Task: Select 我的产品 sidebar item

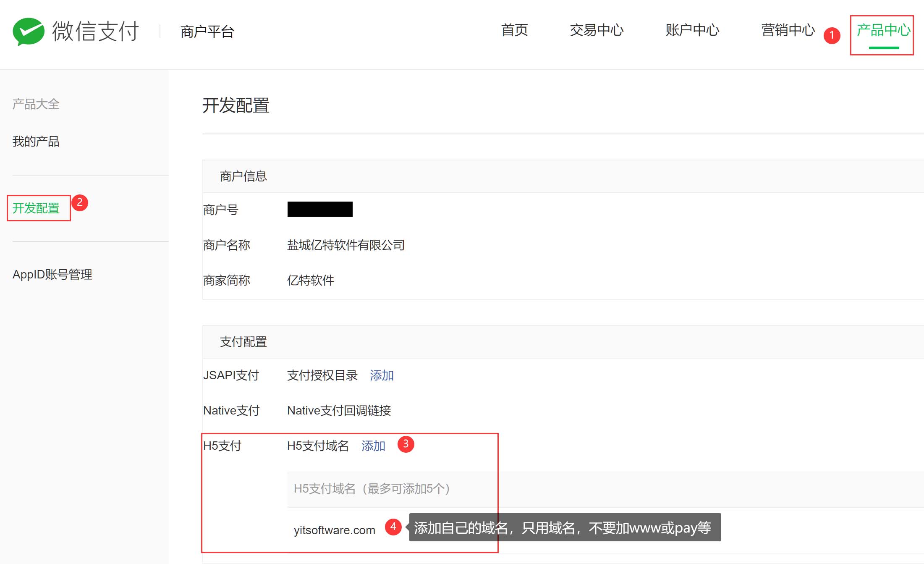Action: coord(36,142)
